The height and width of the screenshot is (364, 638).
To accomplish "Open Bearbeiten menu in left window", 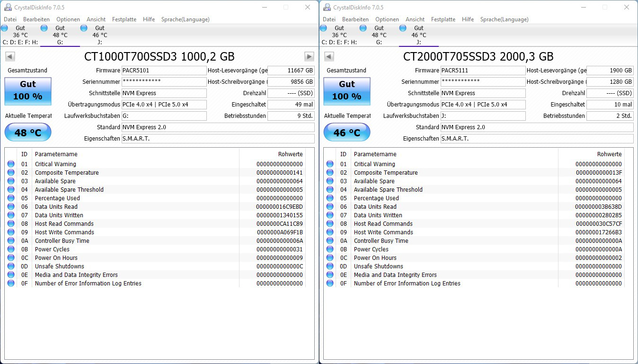I will coord(36,19).
